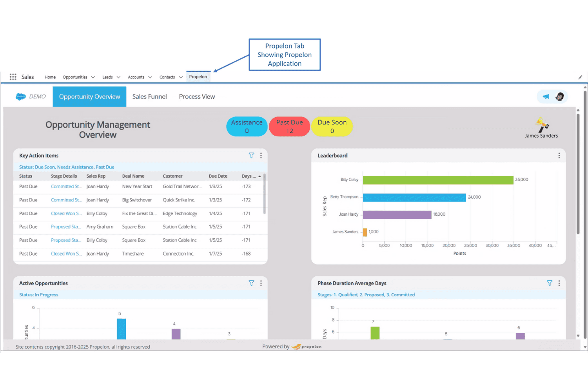Expand the Accounts nav dropdown
The image size is (588, 392).
pos(150,77)
